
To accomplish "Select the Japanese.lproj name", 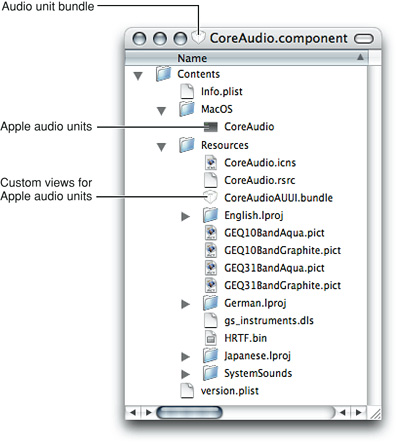I will 257,356.
